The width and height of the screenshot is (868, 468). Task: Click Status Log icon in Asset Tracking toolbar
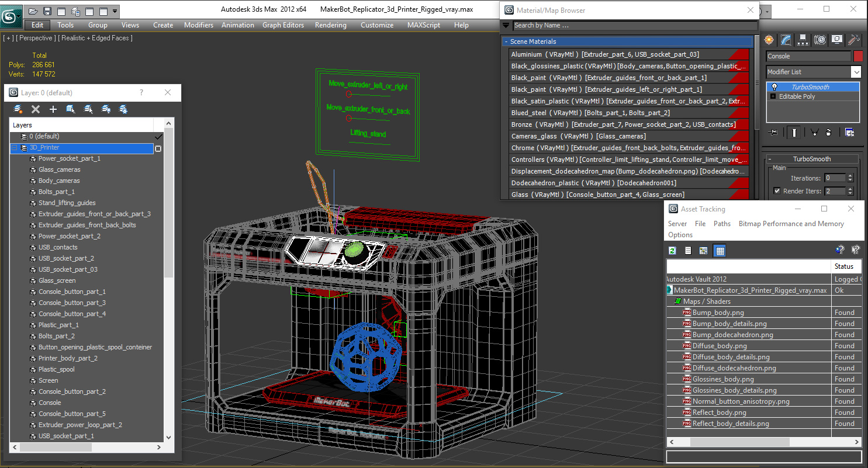(688, 251)
